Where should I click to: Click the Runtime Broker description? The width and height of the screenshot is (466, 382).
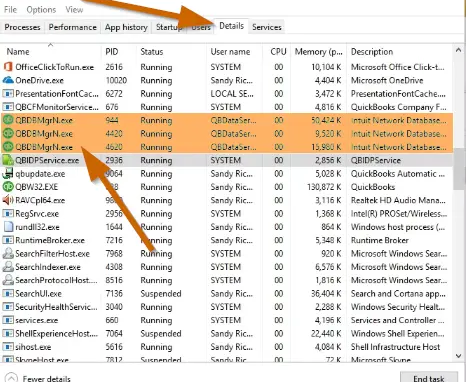pos(380,240)
